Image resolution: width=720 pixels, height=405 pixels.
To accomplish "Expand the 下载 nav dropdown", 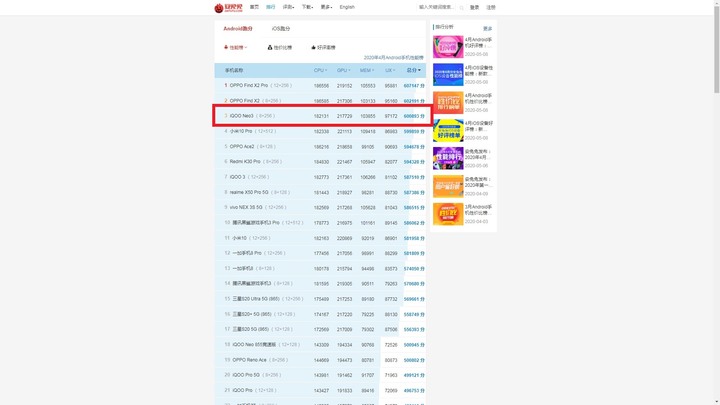I will [x=307, y=7].
